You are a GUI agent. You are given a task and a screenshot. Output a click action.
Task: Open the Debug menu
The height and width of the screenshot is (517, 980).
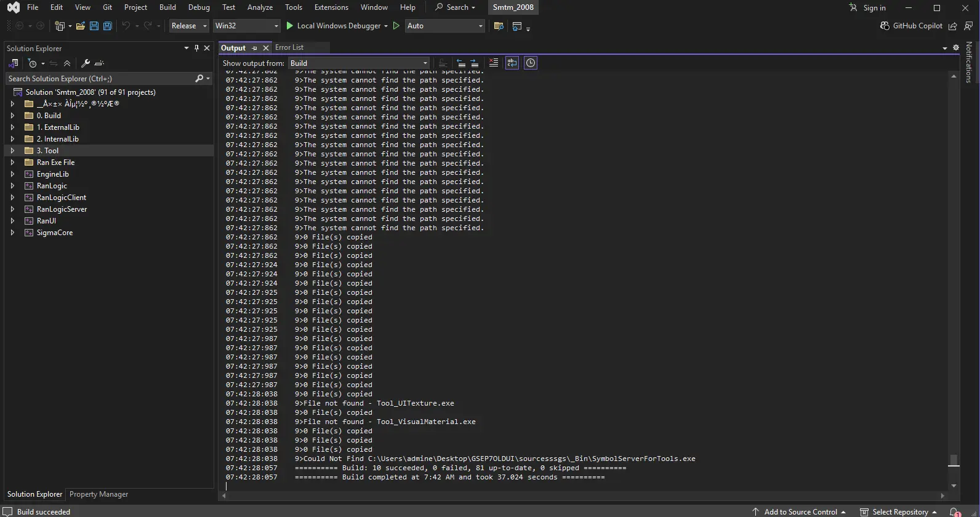click(199, 7)
